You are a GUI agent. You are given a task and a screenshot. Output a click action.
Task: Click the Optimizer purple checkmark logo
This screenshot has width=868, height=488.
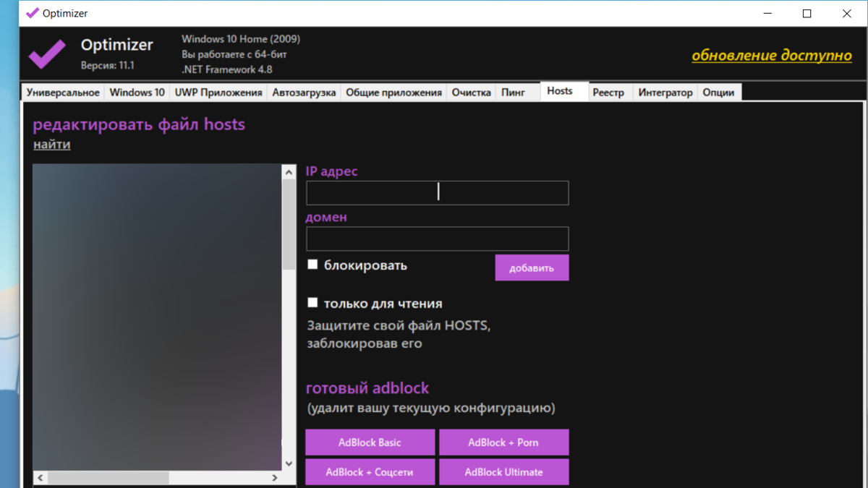pos(47,54)
